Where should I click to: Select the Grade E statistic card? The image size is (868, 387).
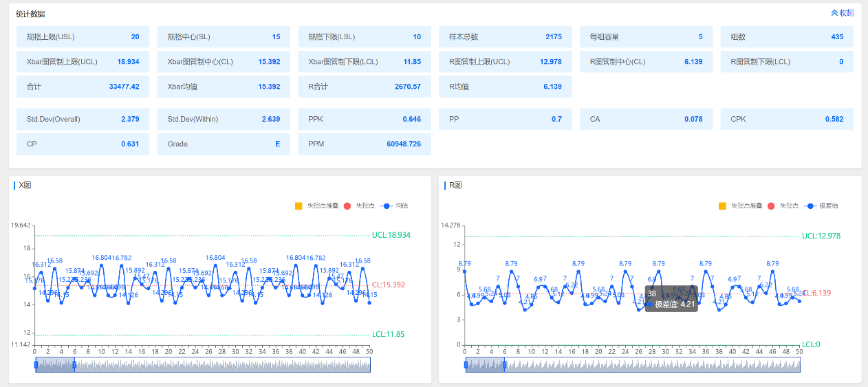click(x=224, y=144)
